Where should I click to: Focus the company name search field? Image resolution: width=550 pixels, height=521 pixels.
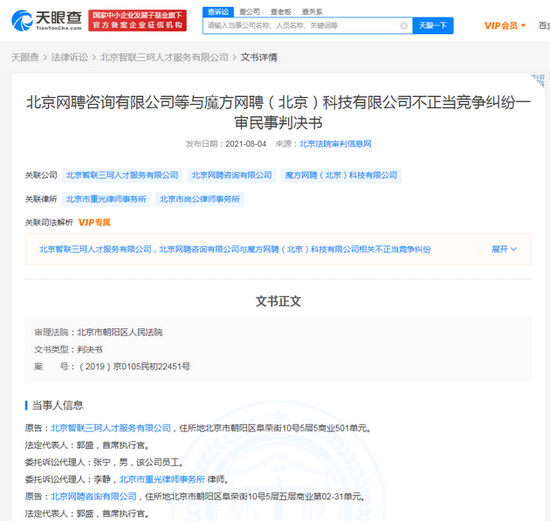click(302, 26)
